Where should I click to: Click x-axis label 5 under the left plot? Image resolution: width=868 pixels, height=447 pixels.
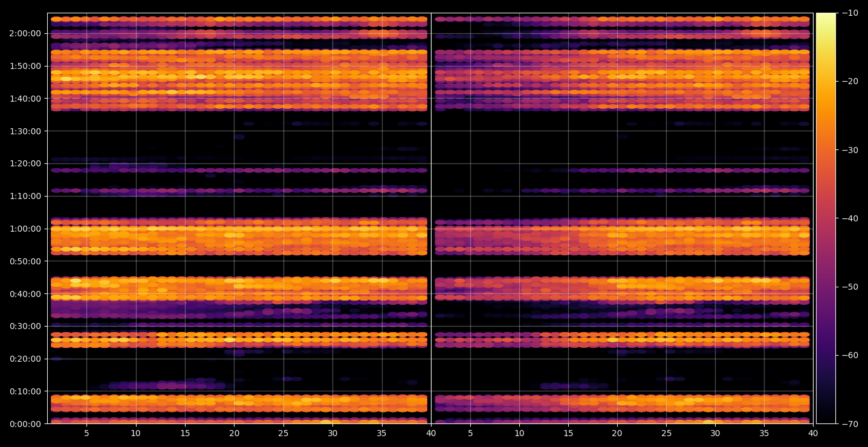click(x=86, y=433)
